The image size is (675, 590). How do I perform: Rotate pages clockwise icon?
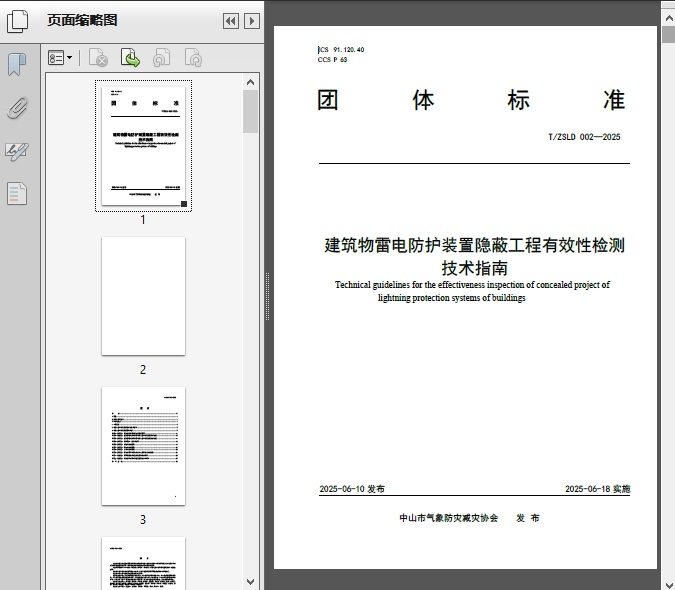193,58
